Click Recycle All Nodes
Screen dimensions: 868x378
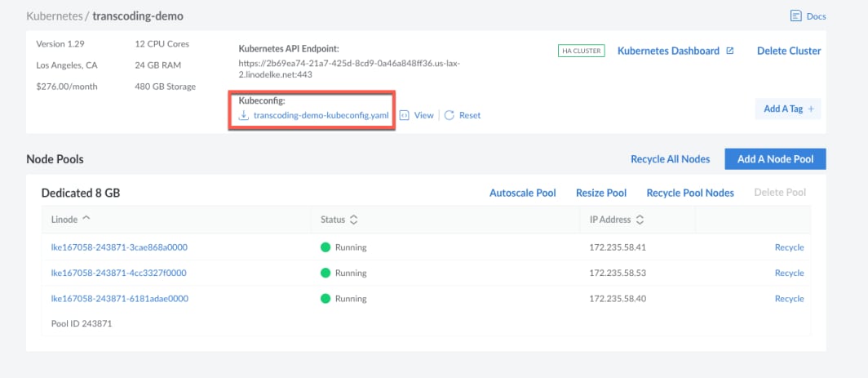(670, 159)
